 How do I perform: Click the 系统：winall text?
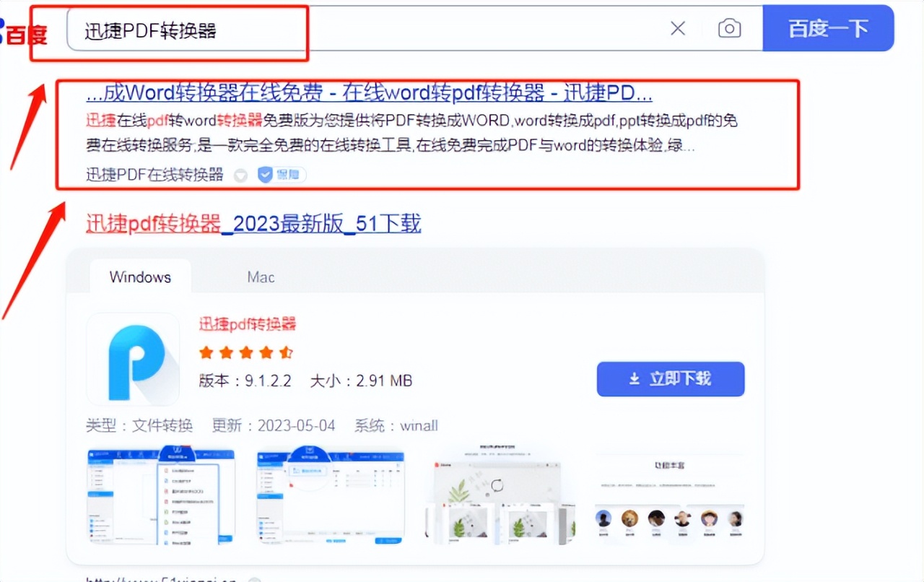pos(396,425)
